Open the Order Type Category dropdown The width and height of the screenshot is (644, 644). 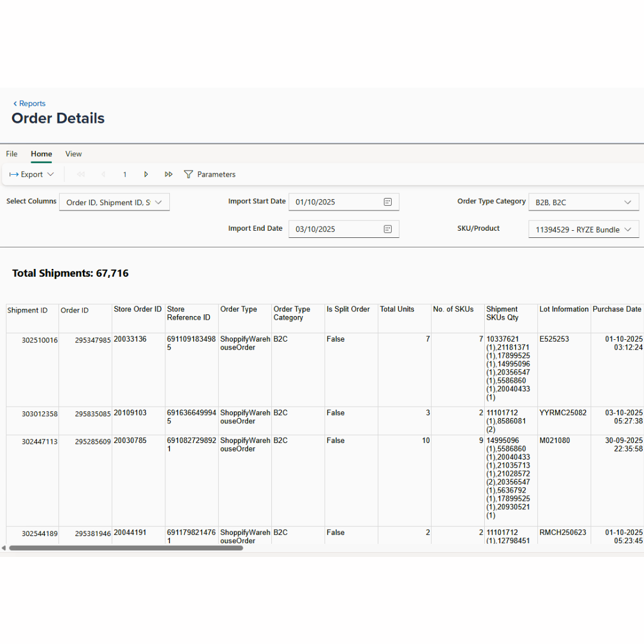point(627,203)
